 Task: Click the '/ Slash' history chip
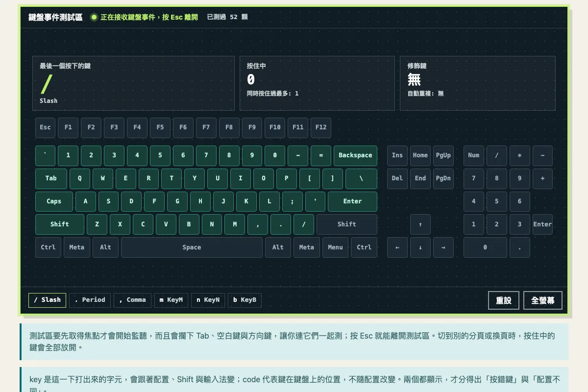[x=48, y=300]
